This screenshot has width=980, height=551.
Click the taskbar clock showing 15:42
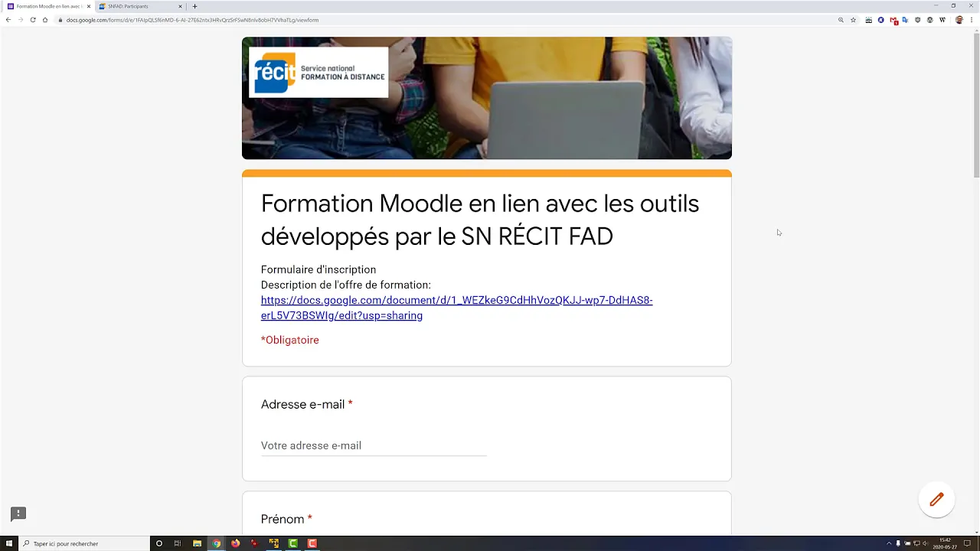coord(945,543)
